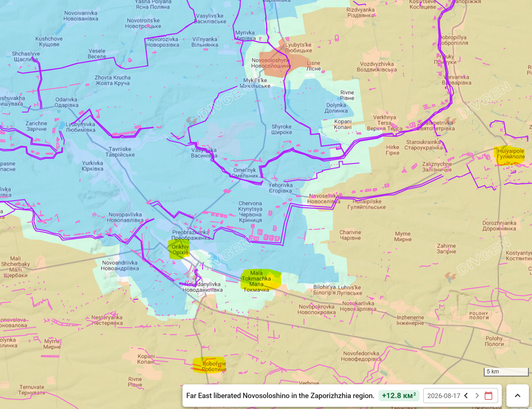Click the Shyroke village label
Image resolution: width=532 pixels, height=409 pixels.
coord(282,129)
